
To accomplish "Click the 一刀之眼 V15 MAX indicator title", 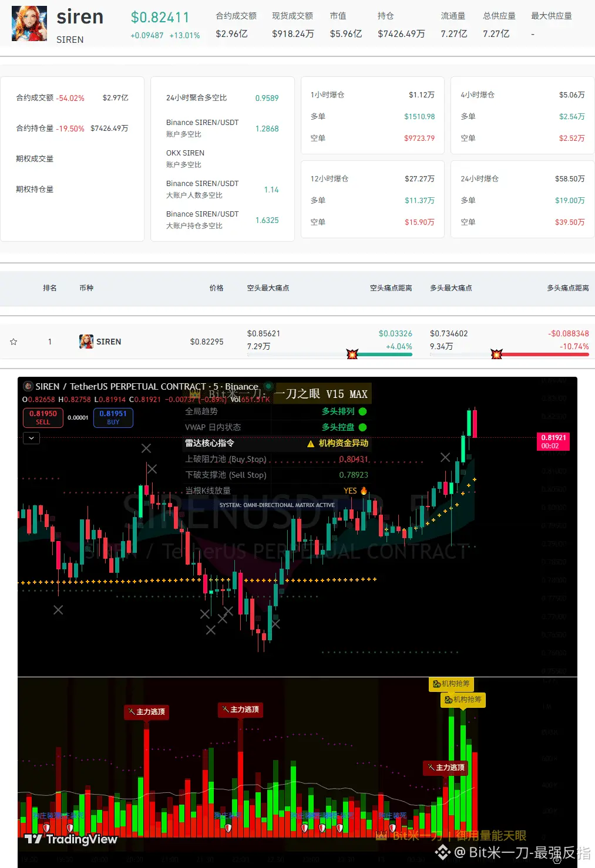I will coord(321,394).
